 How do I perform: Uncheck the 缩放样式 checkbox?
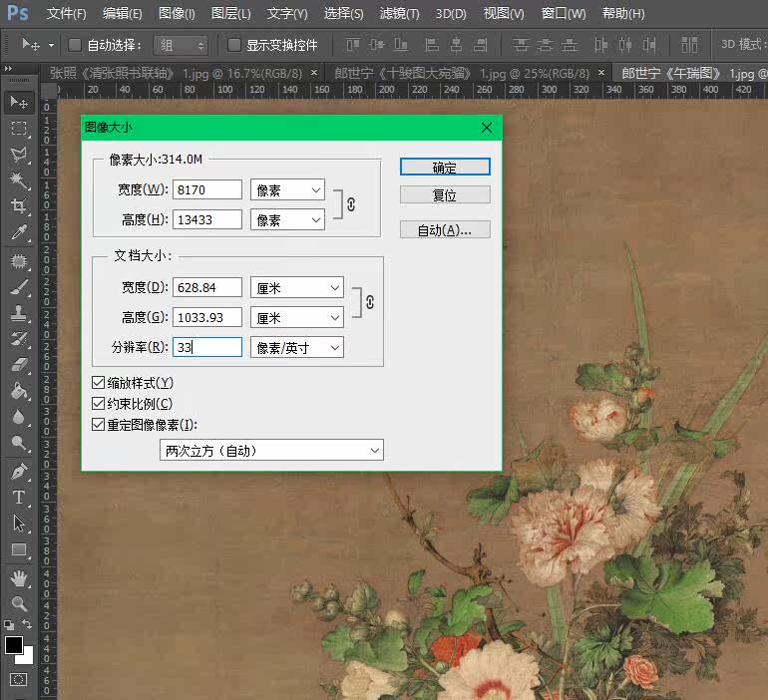pos(98,383)
